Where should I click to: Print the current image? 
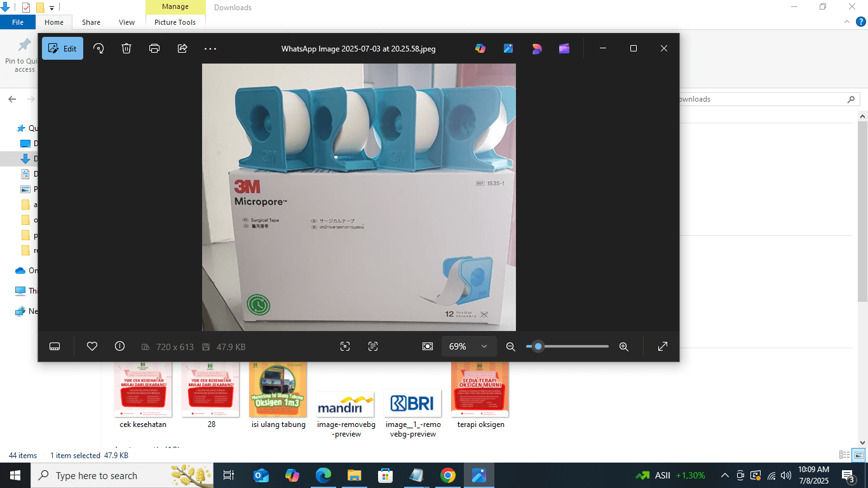tap(154, 48)
